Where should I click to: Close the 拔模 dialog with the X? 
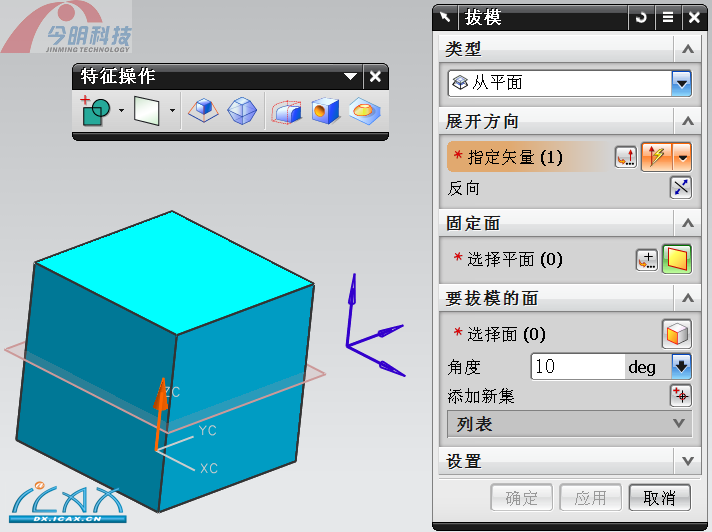(694, 18)
